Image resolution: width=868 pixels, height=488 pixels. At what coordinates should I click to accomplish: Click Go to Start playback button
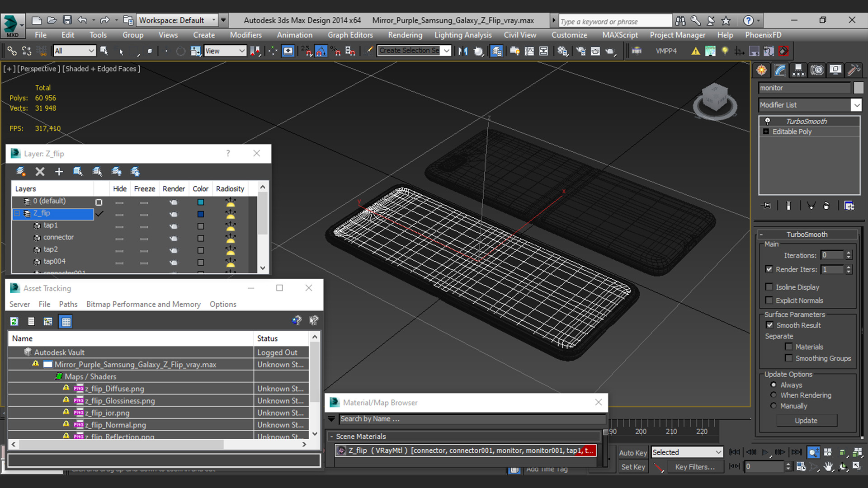point(735,452)
